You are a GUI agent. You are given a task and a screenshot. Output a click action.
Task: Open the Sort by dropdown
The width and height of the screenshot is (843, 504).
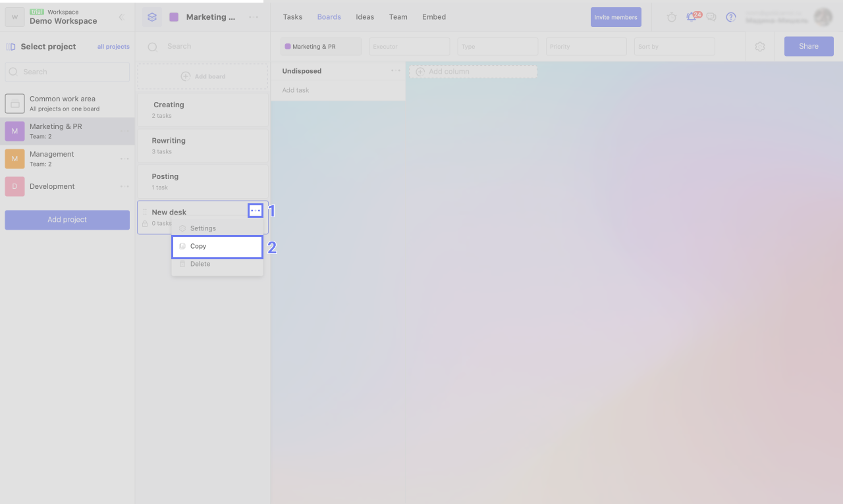point(674,47)
